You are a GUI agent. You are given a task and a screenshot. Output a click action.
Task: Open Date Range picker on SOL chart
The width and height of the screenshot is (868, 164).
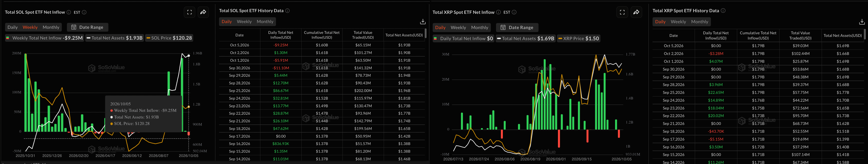click(x=88, y=27)
